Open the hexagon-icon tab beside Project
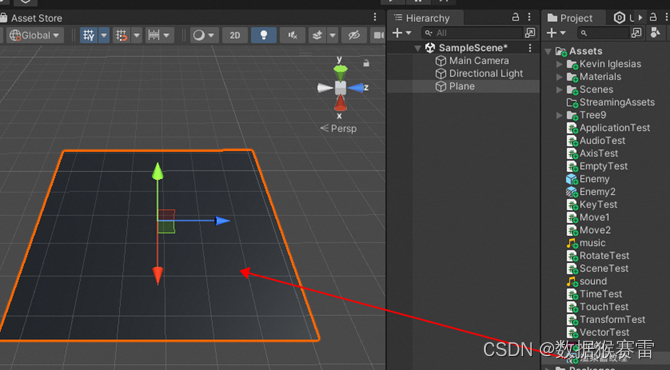This screenshot has height=370, width=670. pos(619,18)
